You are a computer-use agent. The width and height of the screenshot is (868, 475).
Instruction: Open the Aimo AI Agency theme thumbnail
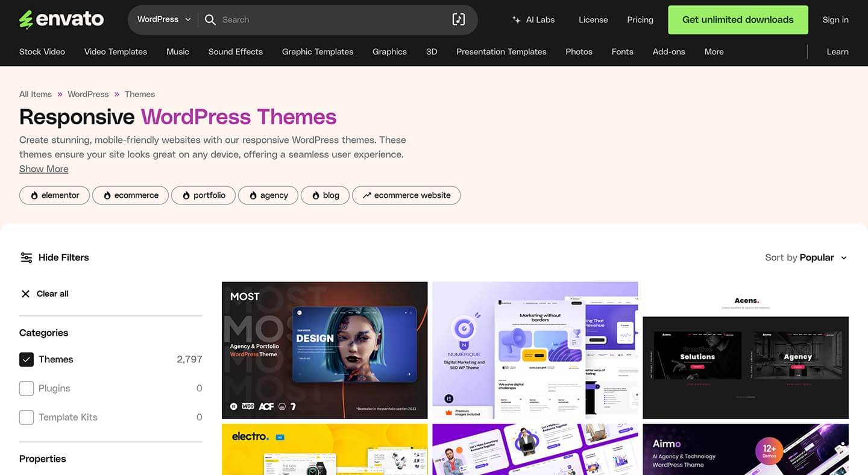[746, 449]
